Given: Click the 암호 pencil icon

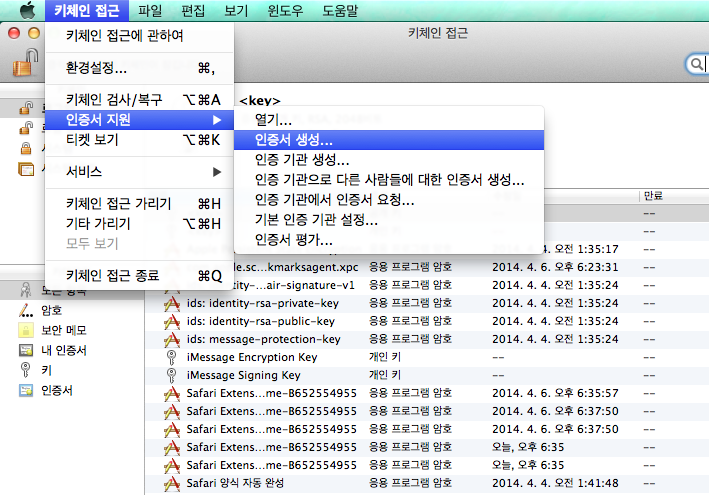Looking at the screenshot, I should pyautogui.click(x=26, y=310).
